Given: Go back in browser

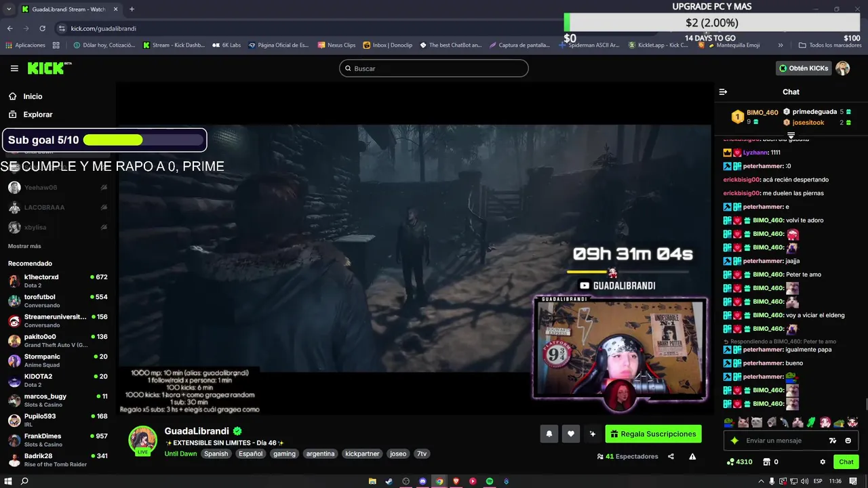Looking at the screenshot, I should point(9,28).
